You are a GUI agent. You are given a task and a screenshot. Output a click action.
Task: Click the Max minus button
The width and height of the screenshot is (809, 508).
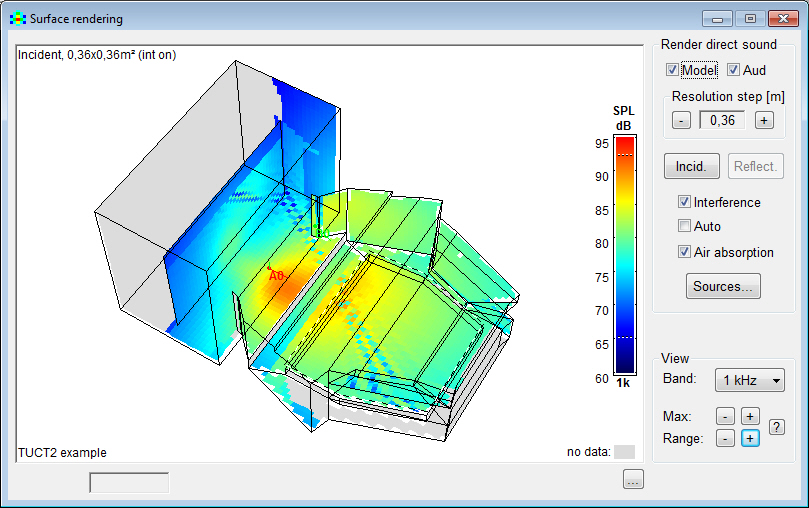(x=726, y=416)
